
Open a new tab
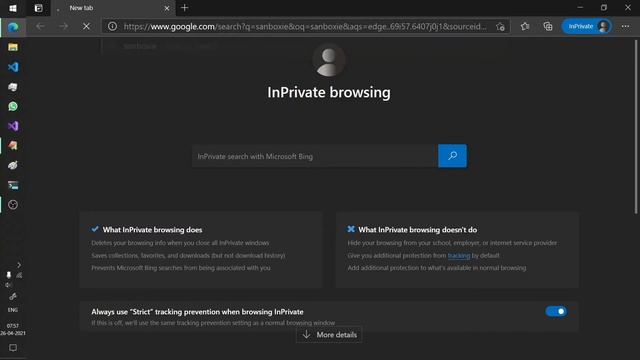coord(184,8)
